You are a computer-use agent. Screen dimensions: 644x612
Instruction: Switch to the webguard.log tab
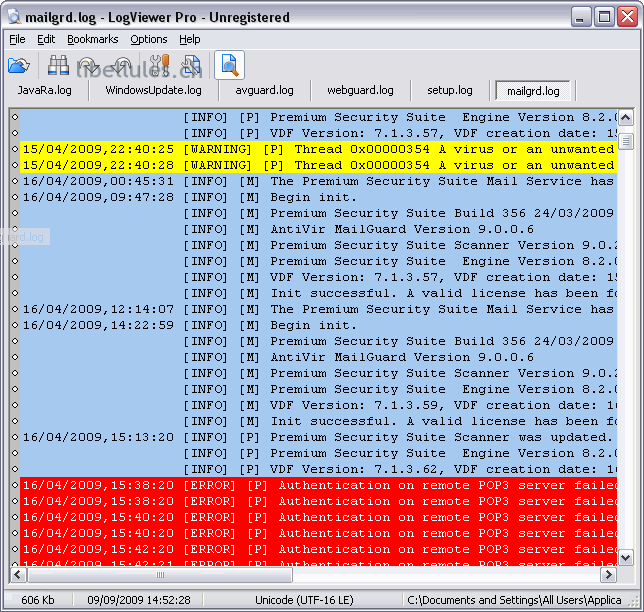360,90
